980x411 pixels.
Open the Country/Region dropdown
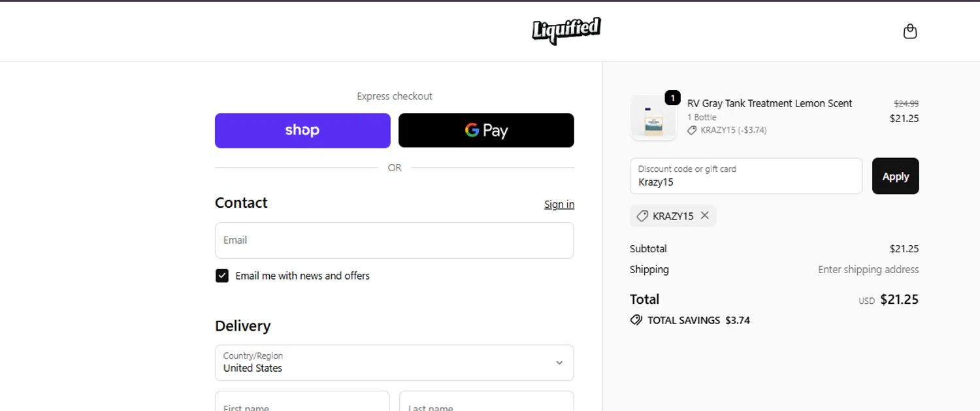pyautogui.click(x=395, y=363)
